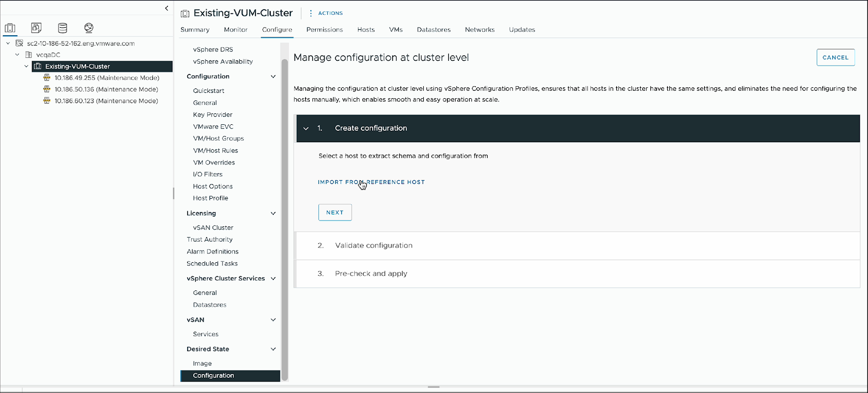Screen dimensions: 868x393
Task: Collapse the Configuration section in sidebar
Action: click(273, 77)
